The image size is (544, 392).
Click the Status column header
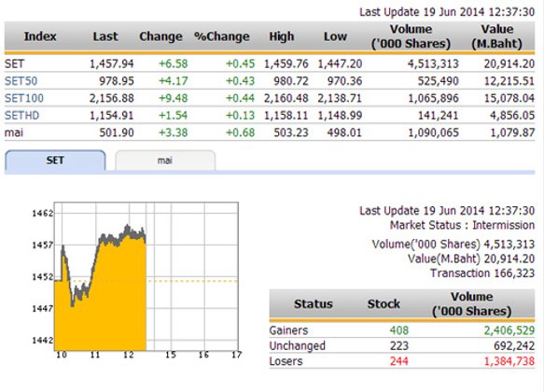314,304
